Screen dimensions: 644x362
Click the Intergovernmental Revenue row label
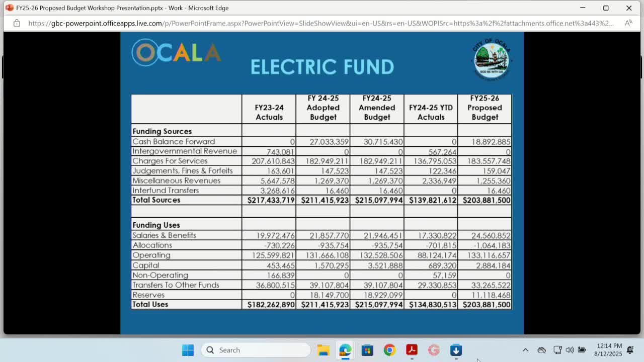(185, 151)
